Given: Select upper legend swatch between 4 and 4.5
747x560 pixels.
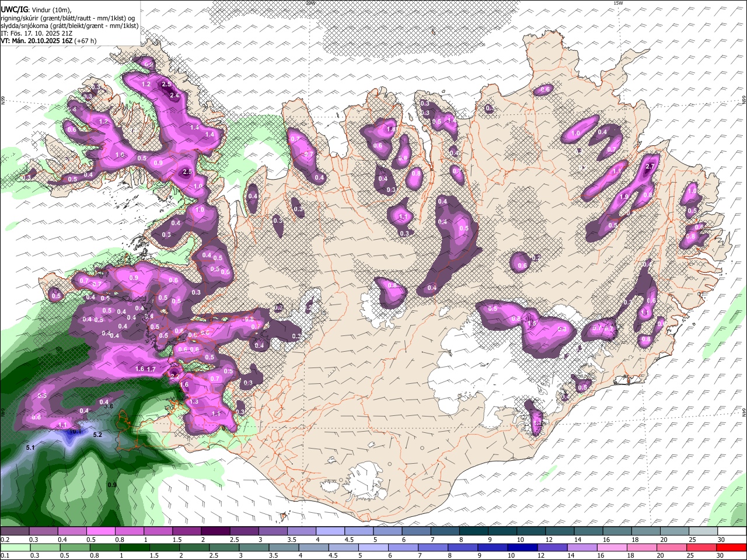Looking at the screenshot, I should pyautogui.click(x=330, y=531).
